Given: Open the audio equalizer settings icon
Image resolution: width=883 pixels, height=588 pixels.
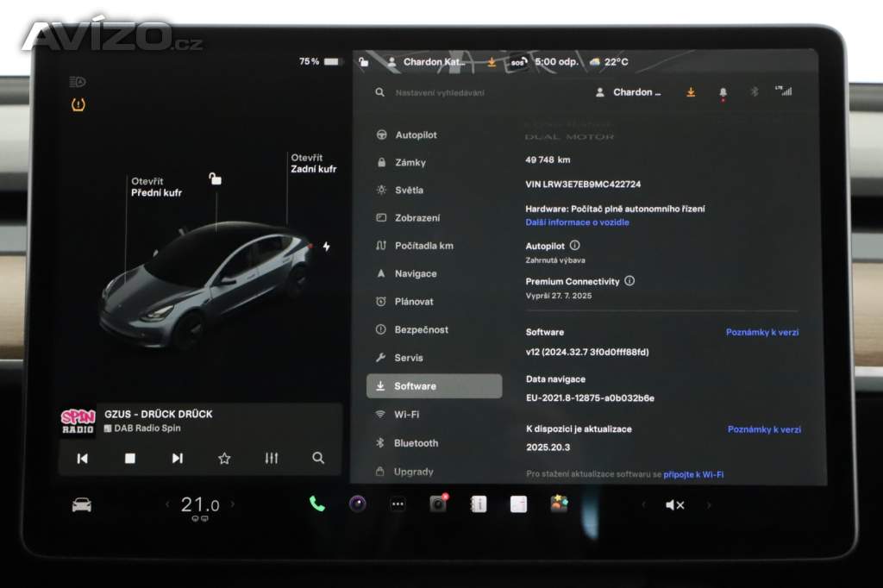Looking at the screenshot, I should [x=272, y=459].
